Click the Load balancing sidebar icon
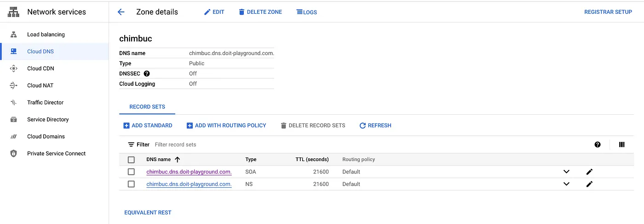This screenshot has height=224, width=644. click(14, 34)
